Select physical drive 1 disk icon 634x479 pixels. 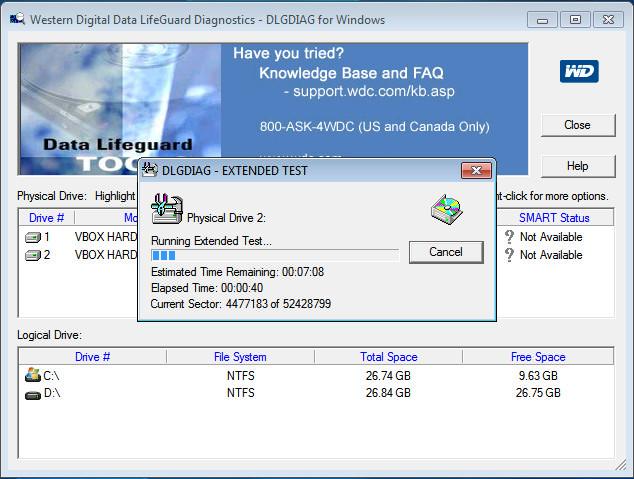(32, 238)
